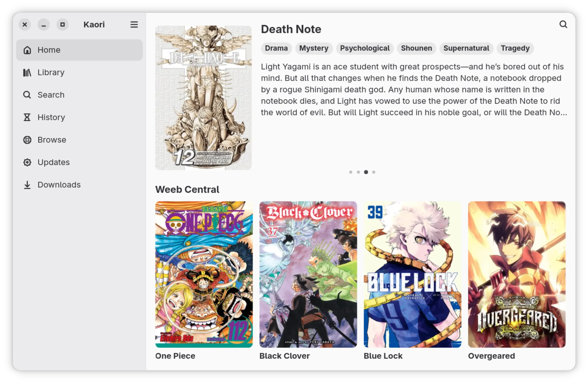Click the Search magnifier icon in sidebar

click(x=27, y=95)
